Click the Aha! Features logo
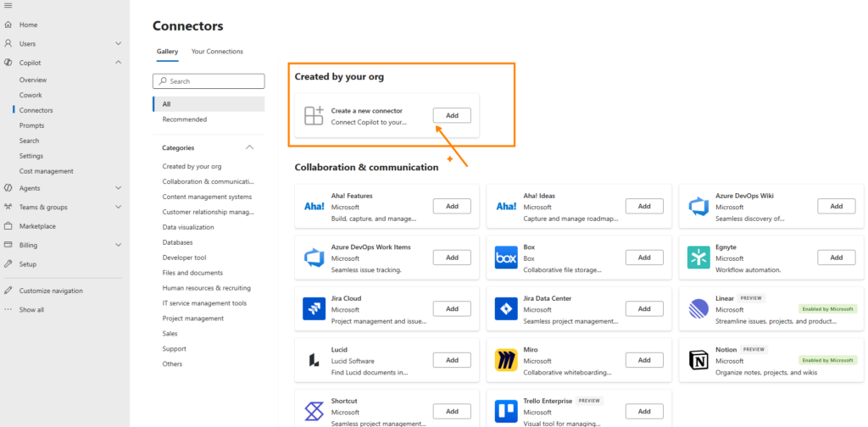The image size is (868, 427). pos(314,207)
